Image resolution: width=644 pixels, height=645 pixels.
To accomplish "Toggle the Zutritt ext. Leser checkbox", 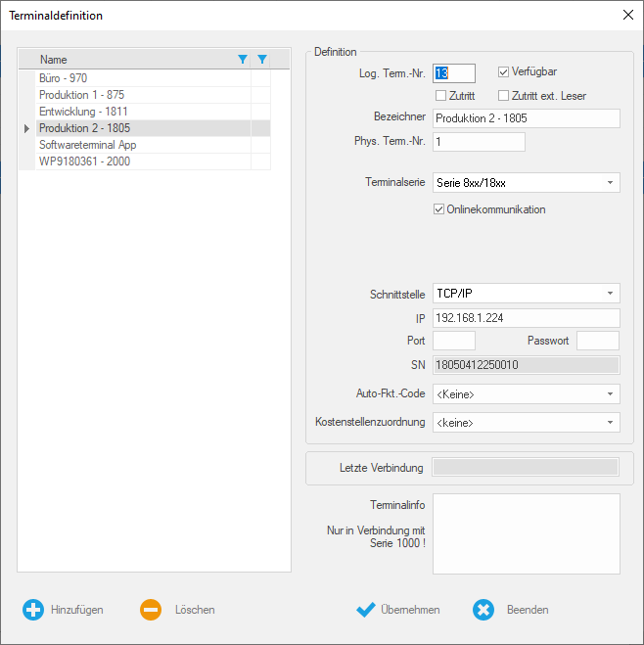I will click(x=504, y=95).
